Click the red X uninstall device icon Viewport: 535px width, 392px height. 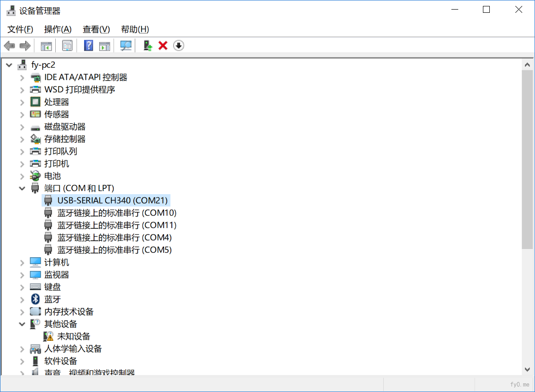[163, 45]
